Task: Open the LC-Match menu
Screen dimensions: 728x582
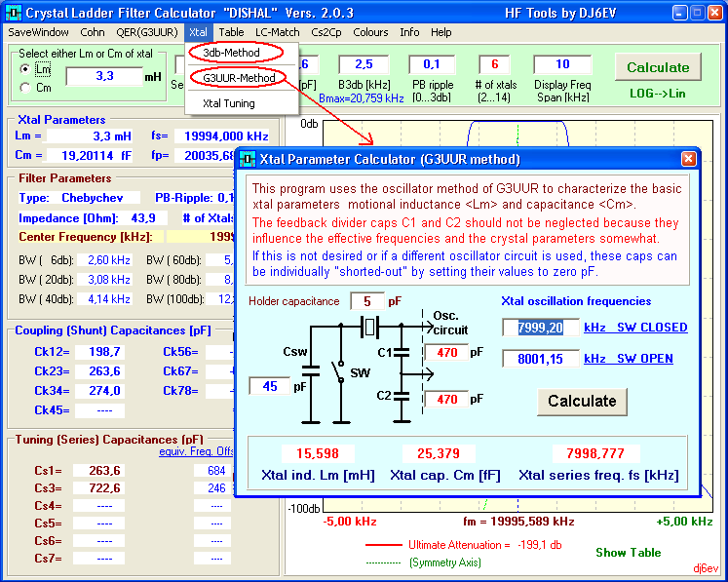Action: [x=278, y=32]
